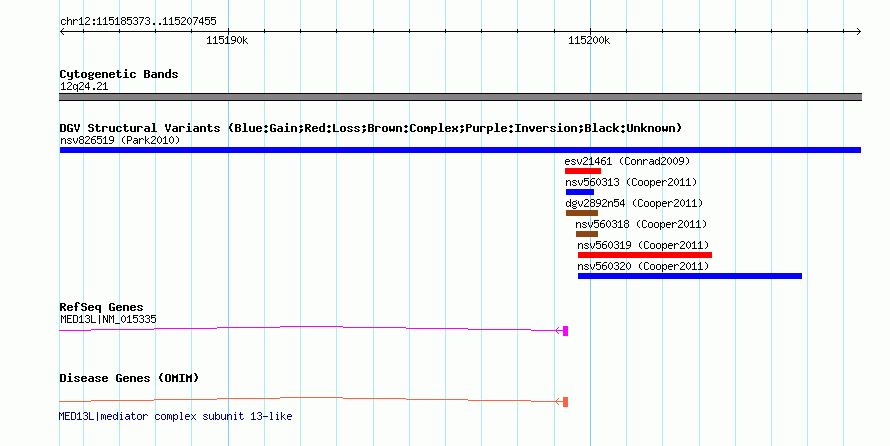
Task: Open the dgv2892n54 (Cooper2011) label
Action: [634, 203]
